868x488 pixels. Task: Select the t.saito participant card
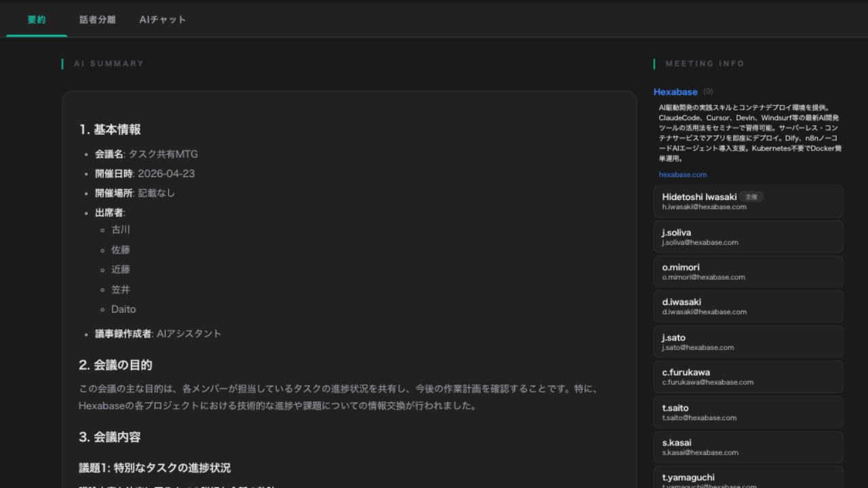[x=748, y=412]
